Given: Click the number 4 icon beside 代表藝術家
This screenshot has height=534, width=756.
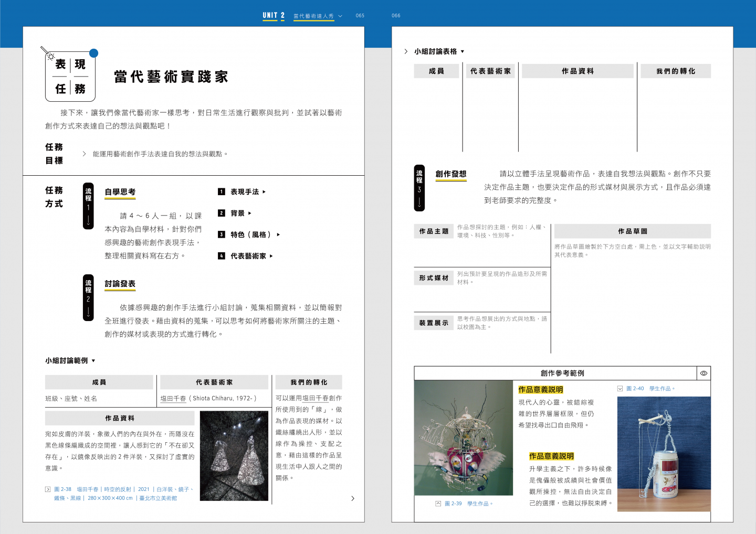Looking at the screenshot, I should pyautogui.click(x=222, y=256).
